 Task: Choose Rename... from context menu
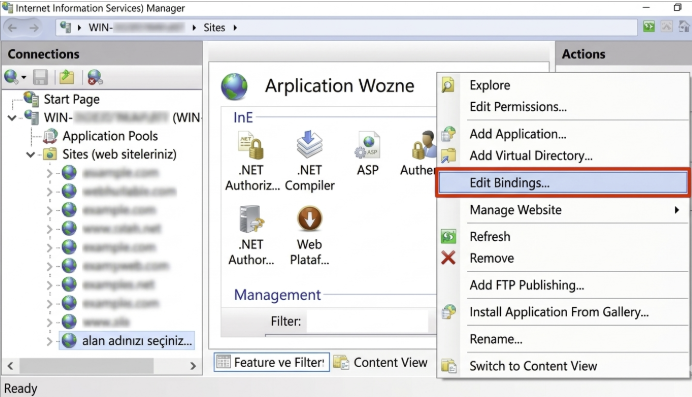coord(496,339)
